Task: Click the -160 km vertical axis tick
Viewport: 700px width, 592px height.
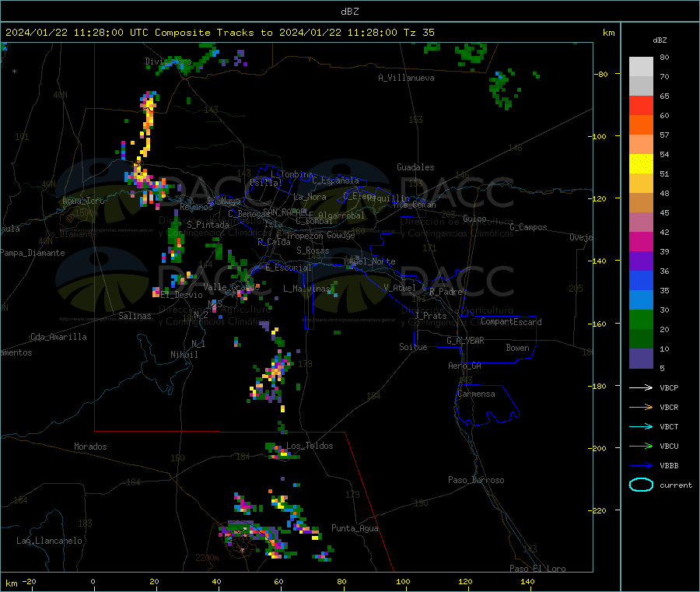Action: click(x=600, y=324)
